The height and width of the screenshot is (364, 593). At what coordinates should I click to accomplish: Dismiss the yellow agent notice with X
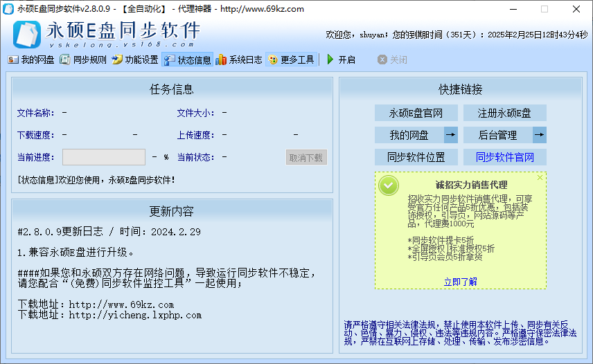540,178
